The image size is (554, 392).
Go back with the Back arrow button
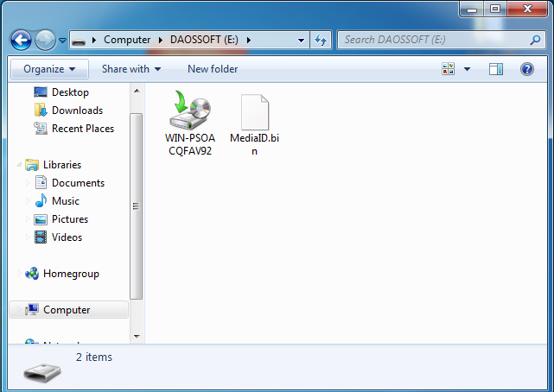pyautogui.click(x=21, y=40)
